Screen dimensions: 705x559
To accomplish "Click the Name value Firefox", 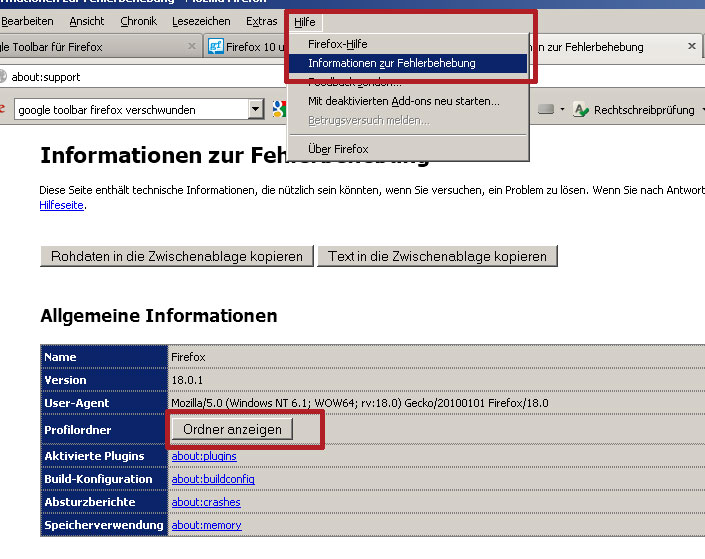I will point(188,357).
